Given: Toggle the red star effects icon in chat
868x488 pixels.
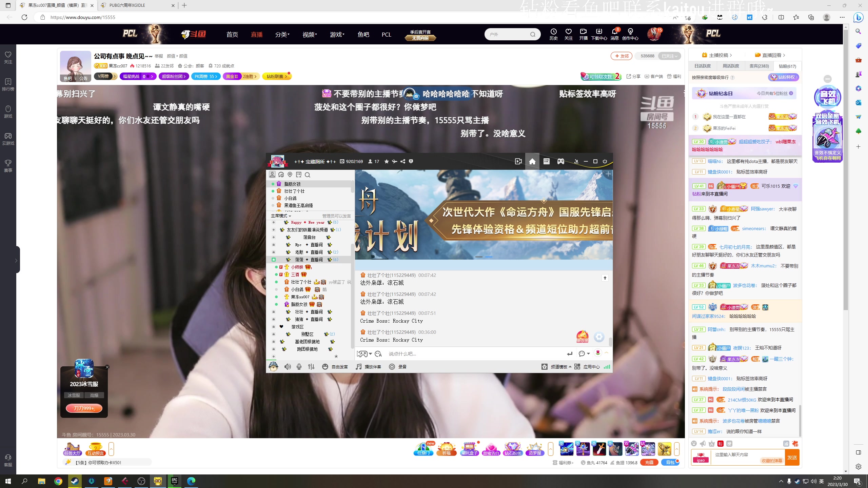Looking at the screenshot, I should coord(795,444).
